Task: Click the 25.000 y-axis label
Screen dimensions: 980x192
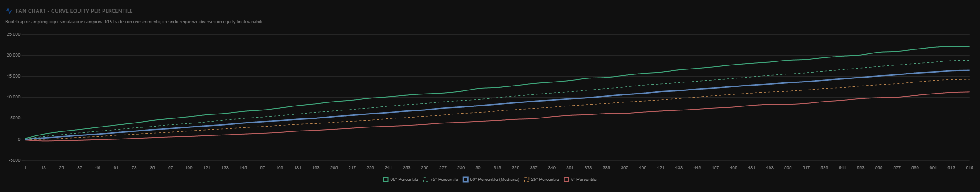Action: tap(13, 34)
